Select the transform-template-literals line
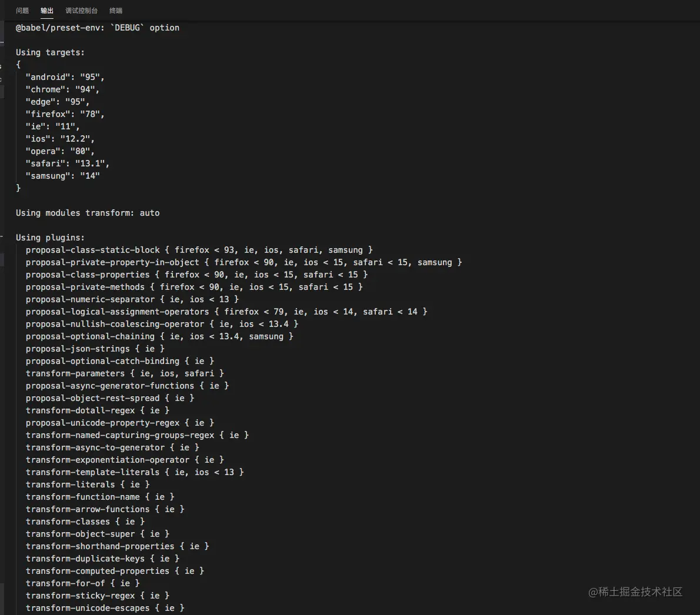The image size is (700, 615). pyautogui.click(x=135, y=472)
